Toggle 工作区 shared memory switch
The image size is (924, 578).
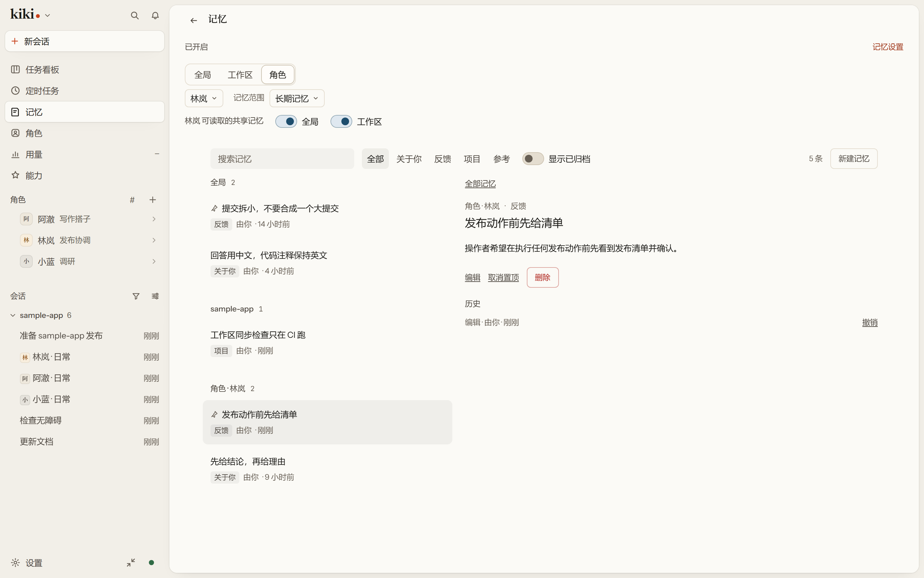click(x=341, y=122)
